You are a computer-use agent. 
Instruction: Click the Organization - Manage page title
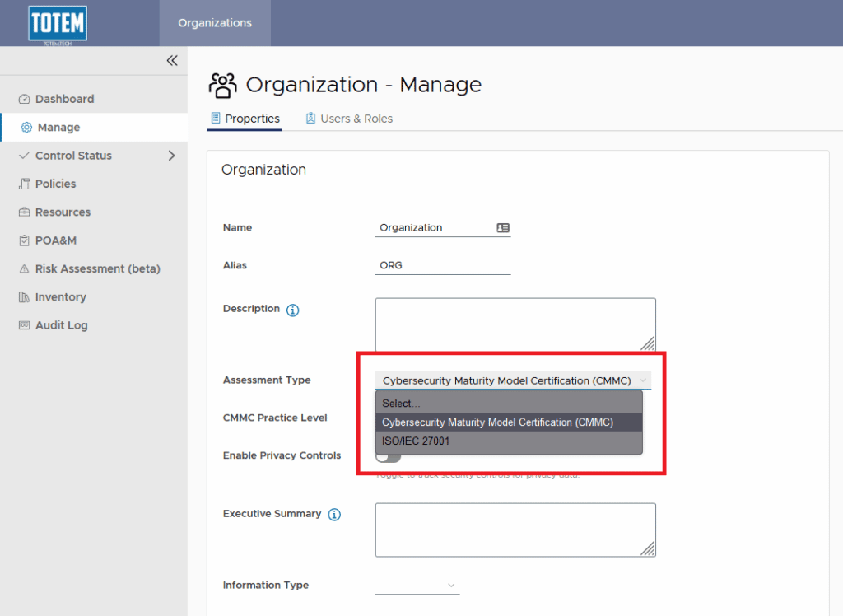[x=363, y=85]
